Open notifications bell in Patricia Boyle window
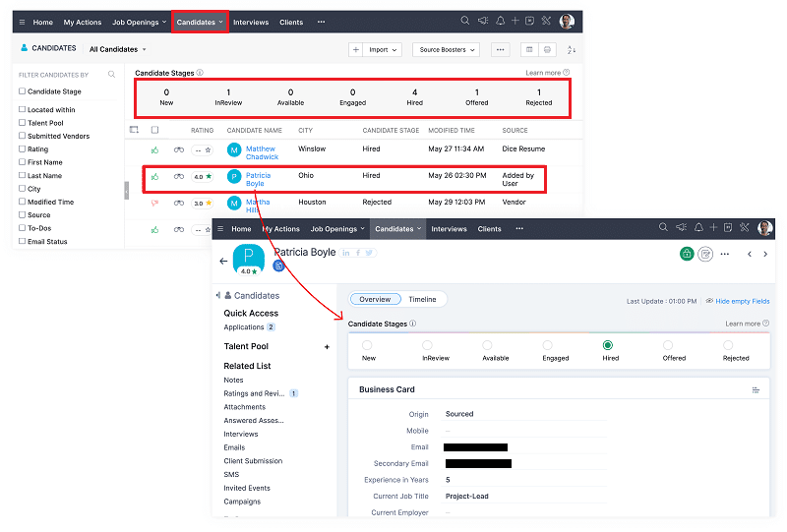 point(698,227)
